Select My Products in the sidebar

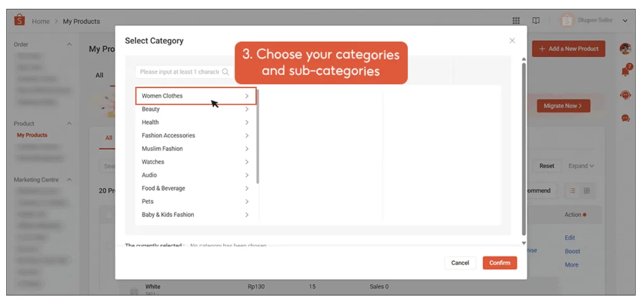click(x=32, y=135)
